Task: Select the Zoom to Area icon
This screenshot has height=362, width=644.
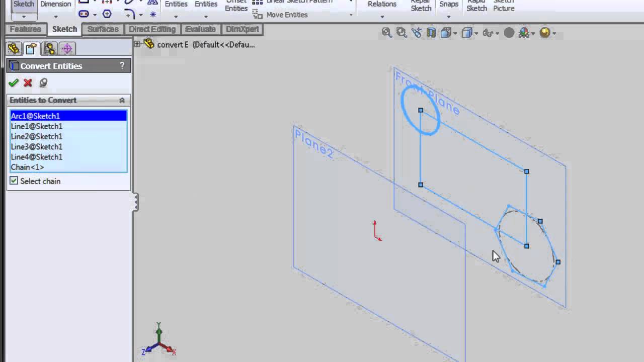Action: click(x=401, y=33)
